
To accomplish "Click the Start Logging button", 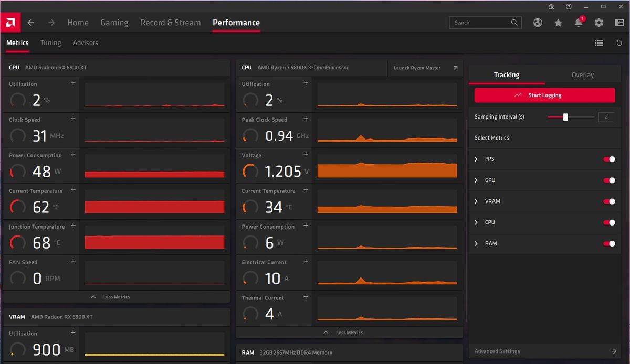I will tap(544, 95).
